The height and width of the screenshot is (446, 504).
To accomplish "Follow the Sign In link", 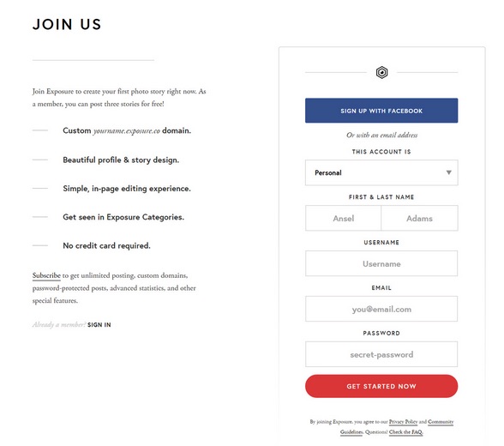I will pyautogui.click(x=99, y=325).
